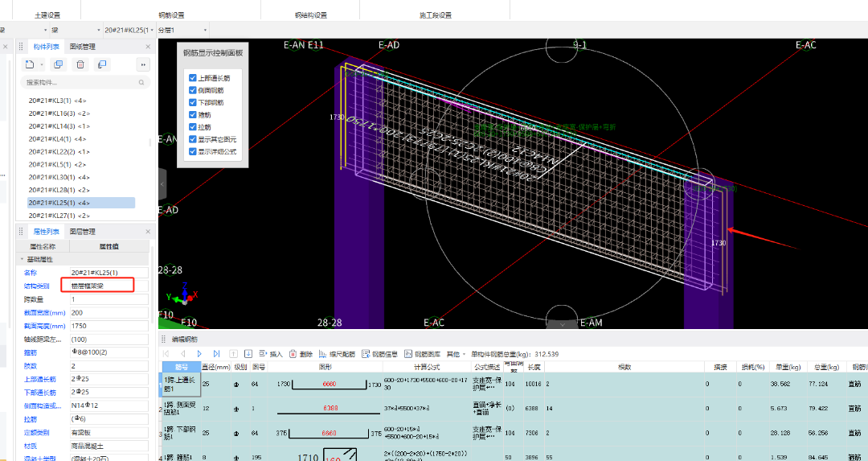
Task: Switch to the 图层管理 tab
Action: click(82, 232)
